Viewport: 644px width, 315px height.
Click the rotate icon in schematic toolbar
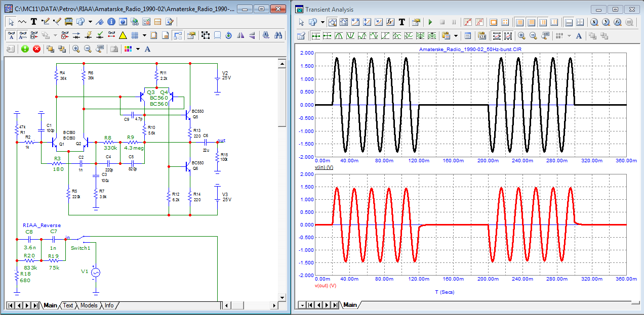click(228, 35)
